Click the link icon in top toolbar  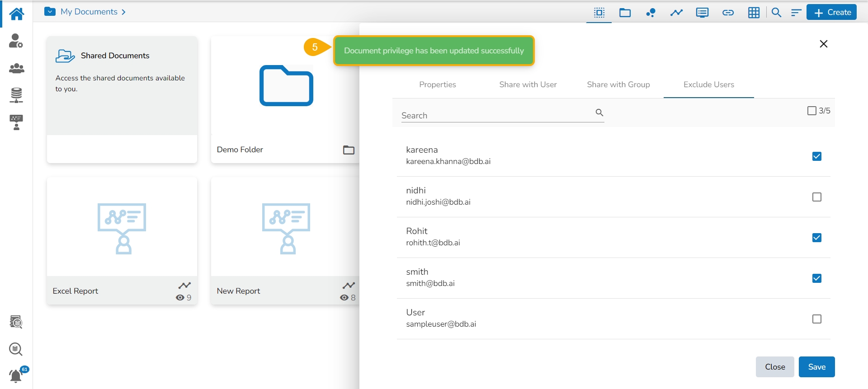pos(728,13)
